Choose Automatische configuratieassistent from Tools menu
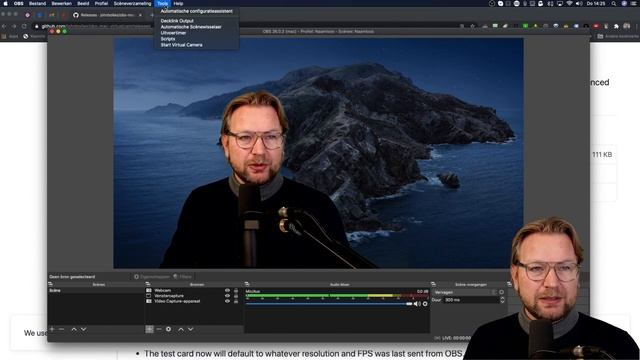 pyautogui.click(x=197, y=11)
